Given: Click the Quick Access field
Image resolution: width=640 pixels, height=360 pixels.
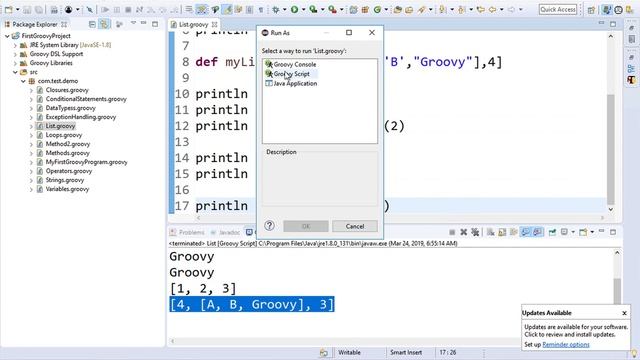Looking at the screenshot, I should pyautogui.click(x=558, y=9).
